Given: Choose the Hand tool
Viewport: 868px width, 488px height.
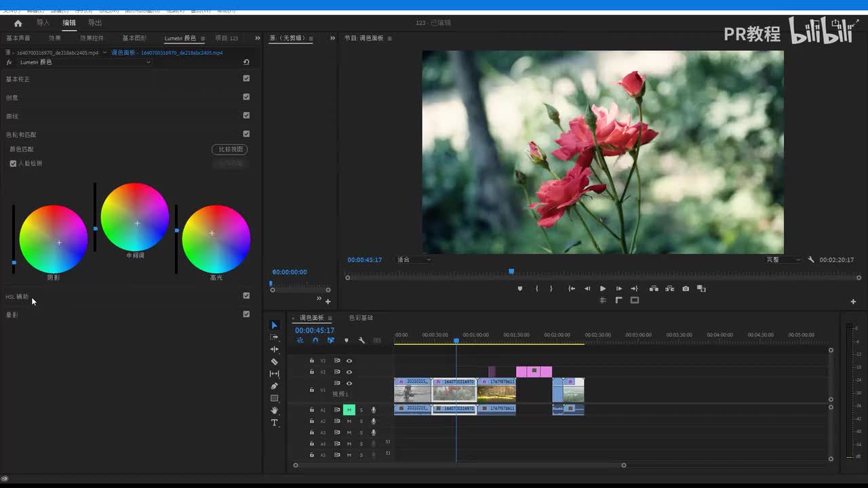Looking at the screenshot, I should click(x=274, y=411).
